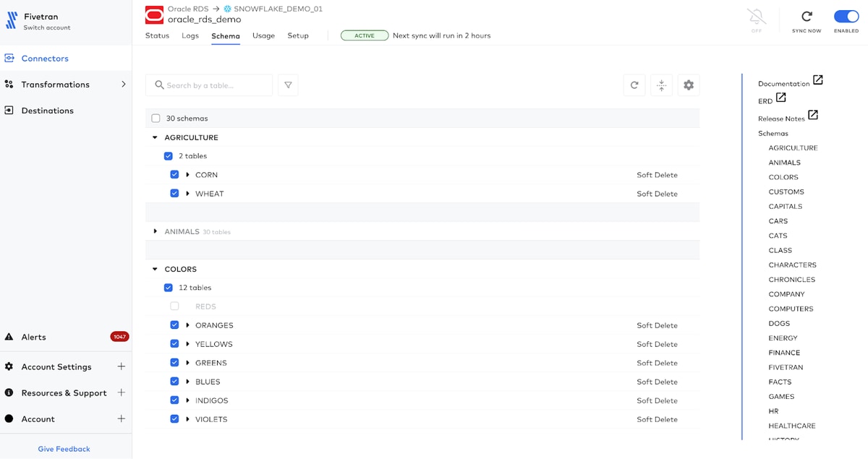
Task: Click the Connectors sidebar icon
Action: click(9, 59)
